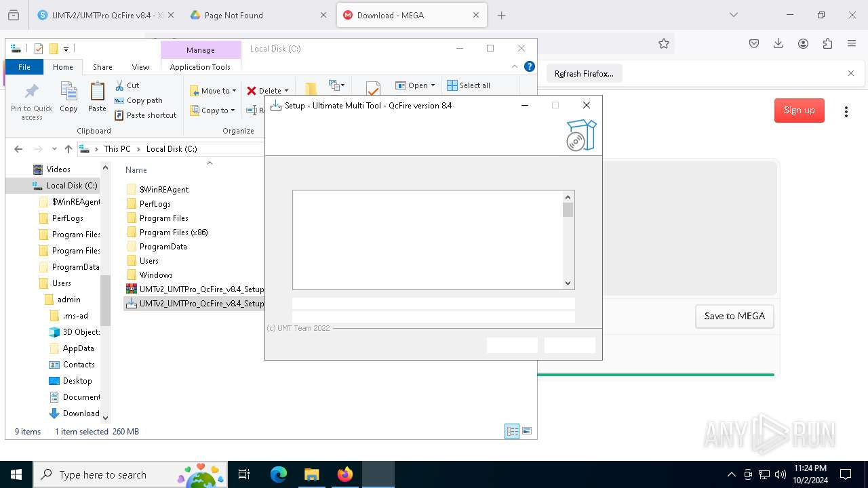
Task: Select PerfLogs in navigation tree
Action: pyautogui.click(x=68, y=218)
